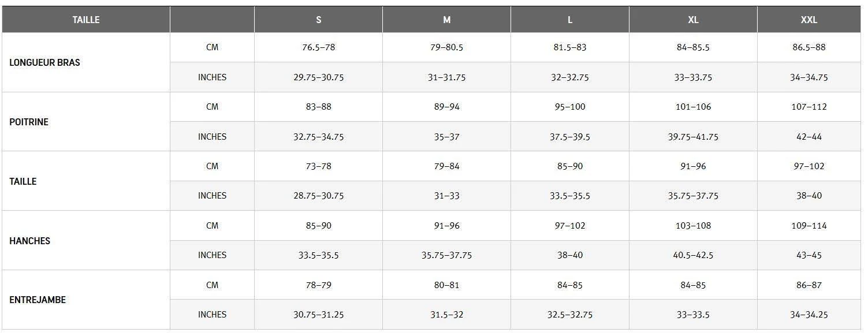Click the HANCHES row label
868x336 pixels.
(29, 241)
